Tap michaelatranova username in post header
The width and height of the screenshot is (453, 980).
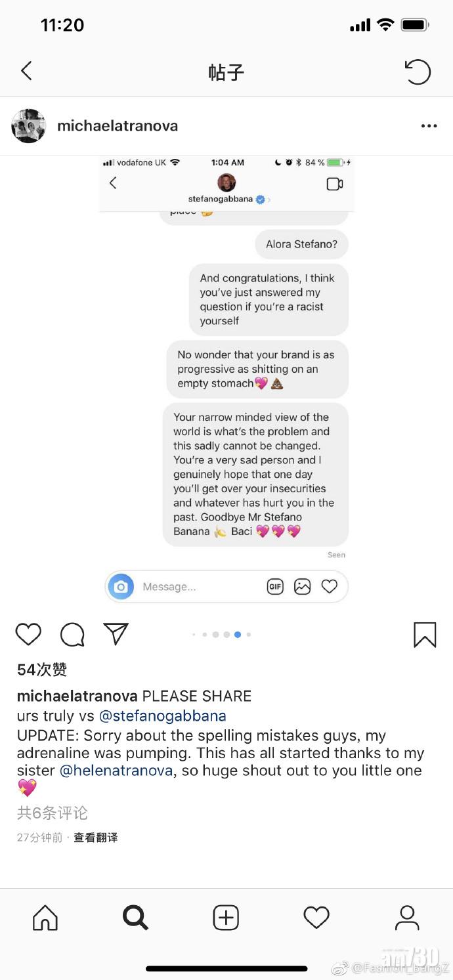118,126
